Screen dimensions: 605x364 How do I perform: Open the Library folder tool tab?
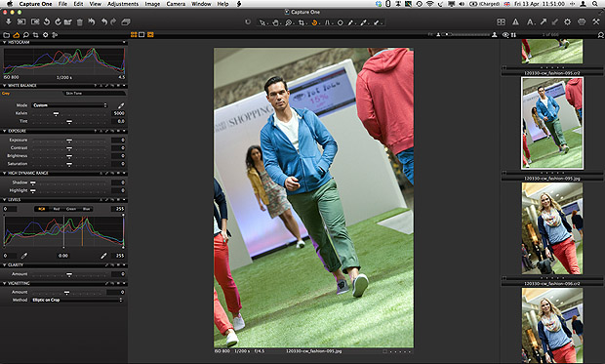(x=7, y=35)
